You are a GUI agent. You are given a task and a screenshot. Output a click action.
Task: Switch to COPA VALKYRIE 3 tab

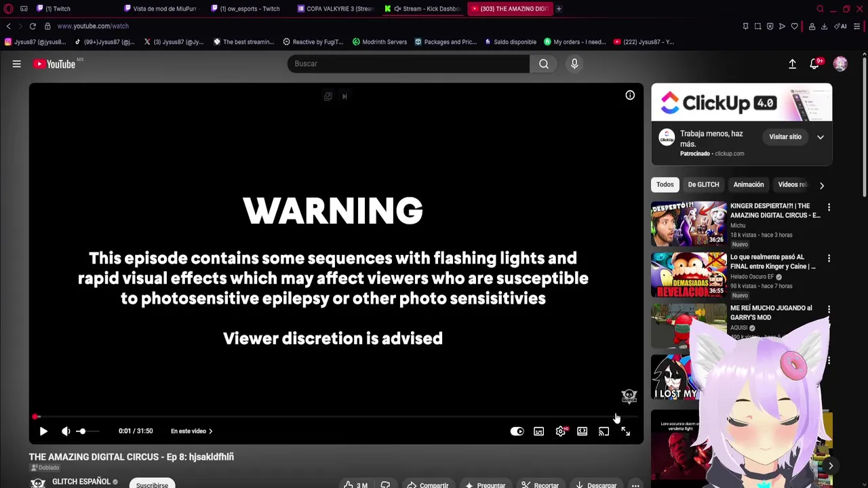[x=335, y=9]
